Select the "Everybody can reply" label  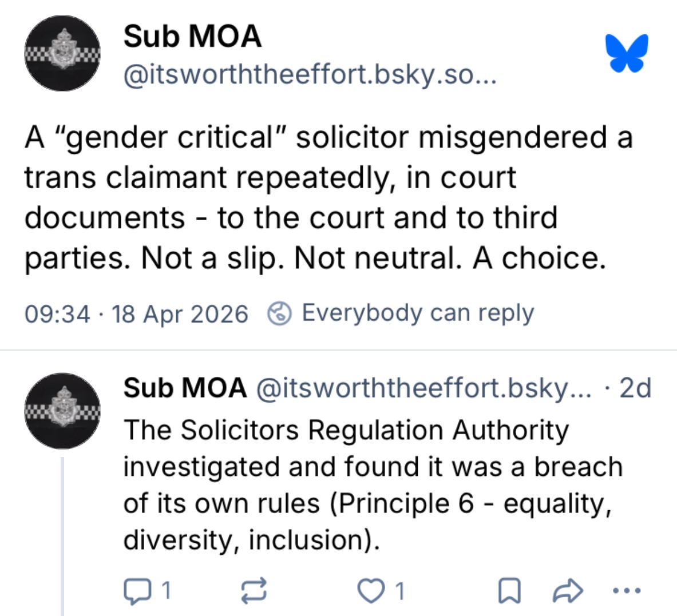(x=418, y=313)
